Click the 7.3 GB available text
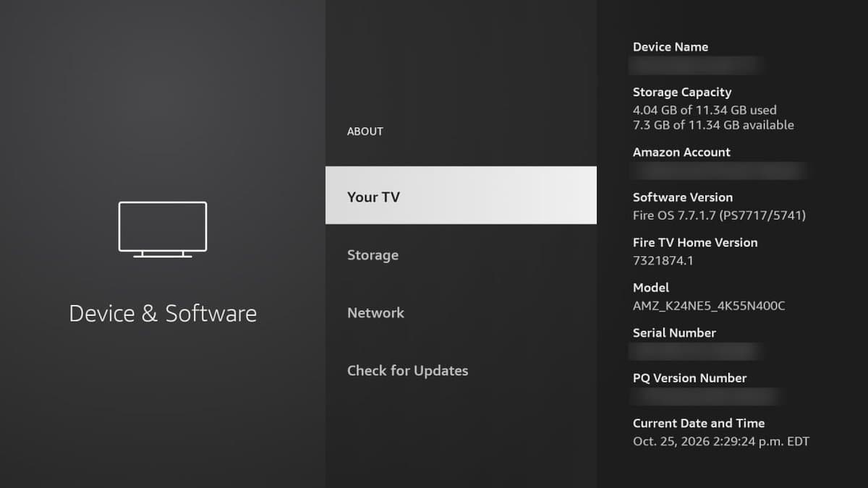Image resolution: width=868 pixels, height=488 pixels. [713, 125]
